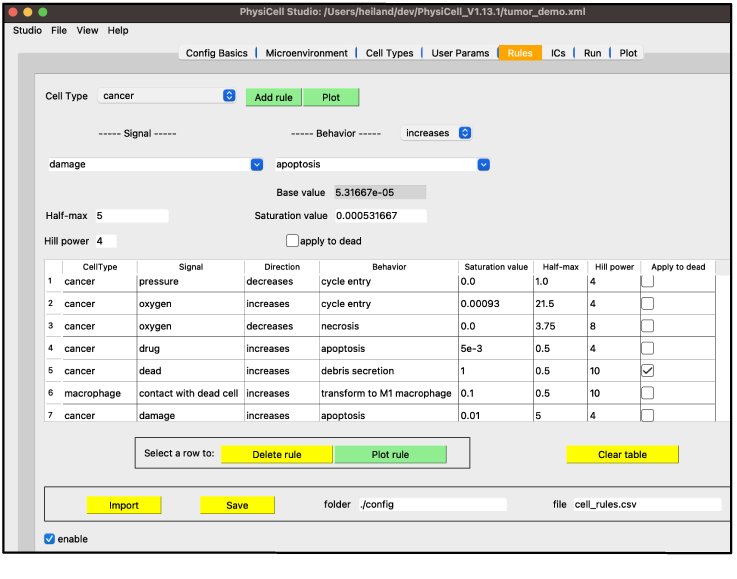Screen dimensions: 737x579
Task: Click the green macOS zoom window button
Action: point(43,12)
